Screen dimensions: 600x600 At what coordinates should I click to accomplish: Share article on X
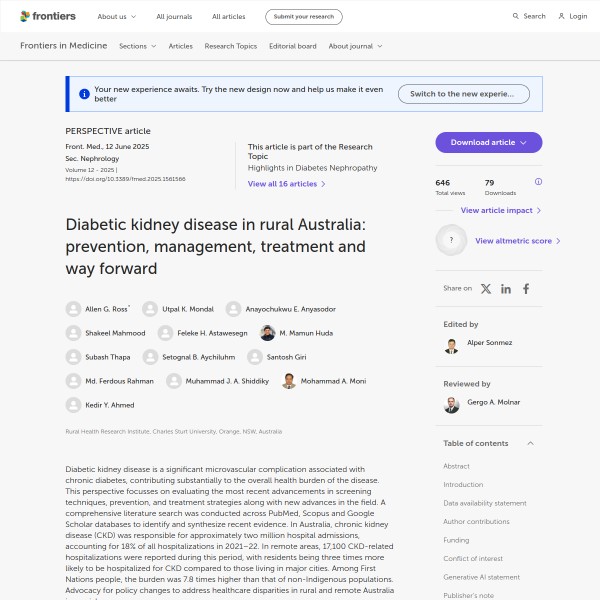[486, 288]
